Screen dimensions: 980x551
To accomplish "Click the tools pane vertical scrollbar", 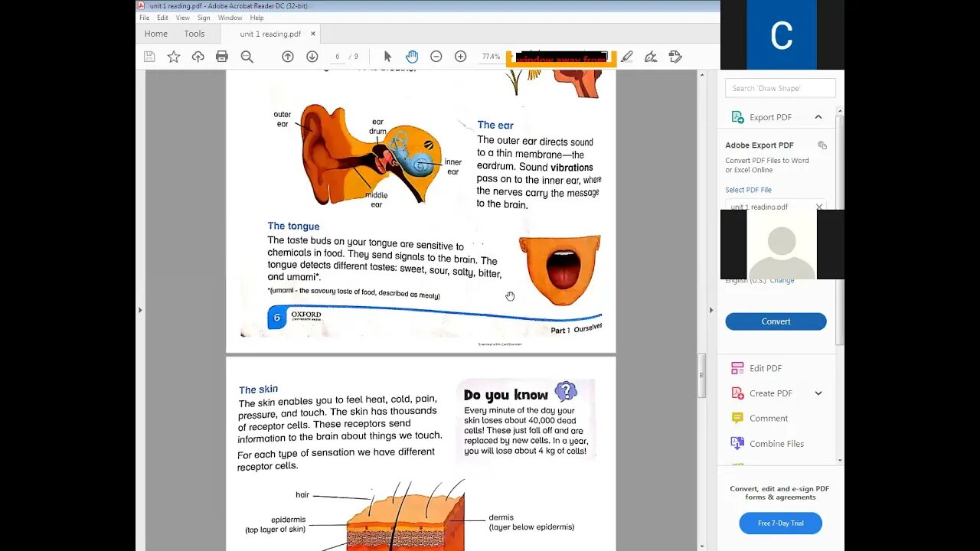I will 840,230.
